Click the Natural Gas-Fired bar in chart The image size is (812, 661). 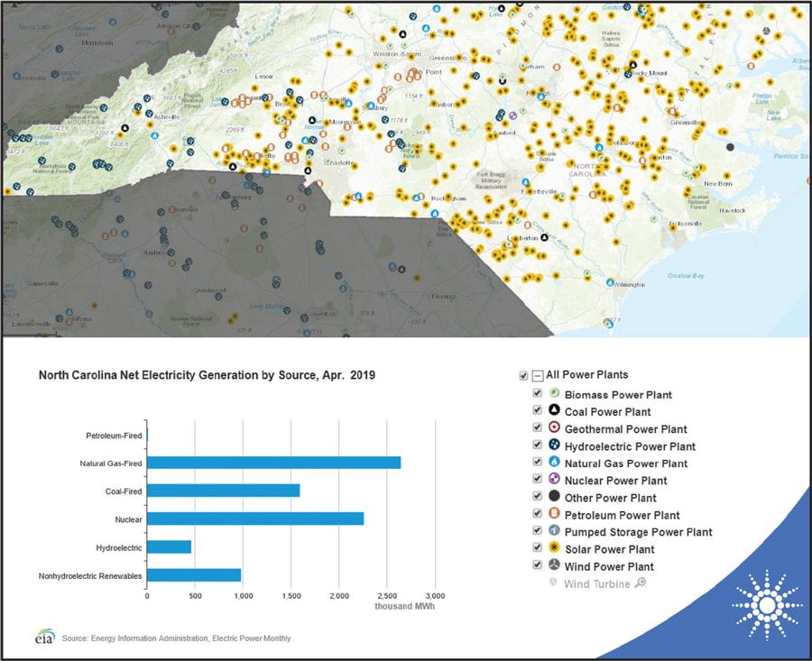[273, 463]
